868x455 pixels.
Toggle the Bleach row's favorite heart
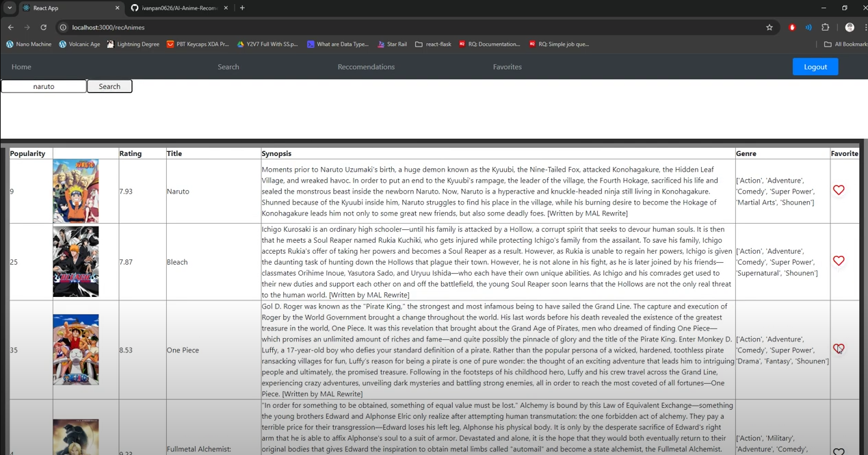[x=839, y=261]
